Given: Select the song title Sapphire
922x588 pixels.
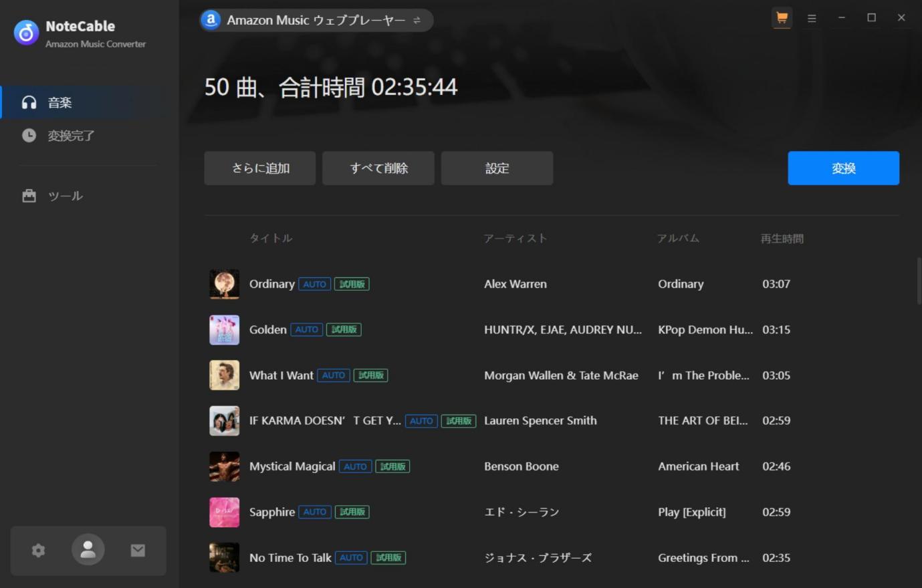Looking at the screenshot, I should (272, 512).
